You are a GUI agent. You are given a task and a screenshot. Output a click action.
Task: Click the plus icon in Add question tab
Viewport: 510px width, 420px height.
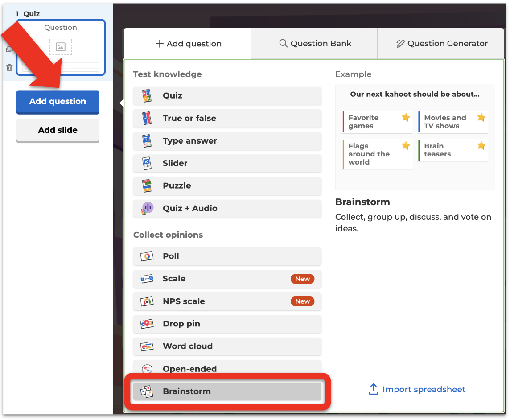(x=160, y=44)
